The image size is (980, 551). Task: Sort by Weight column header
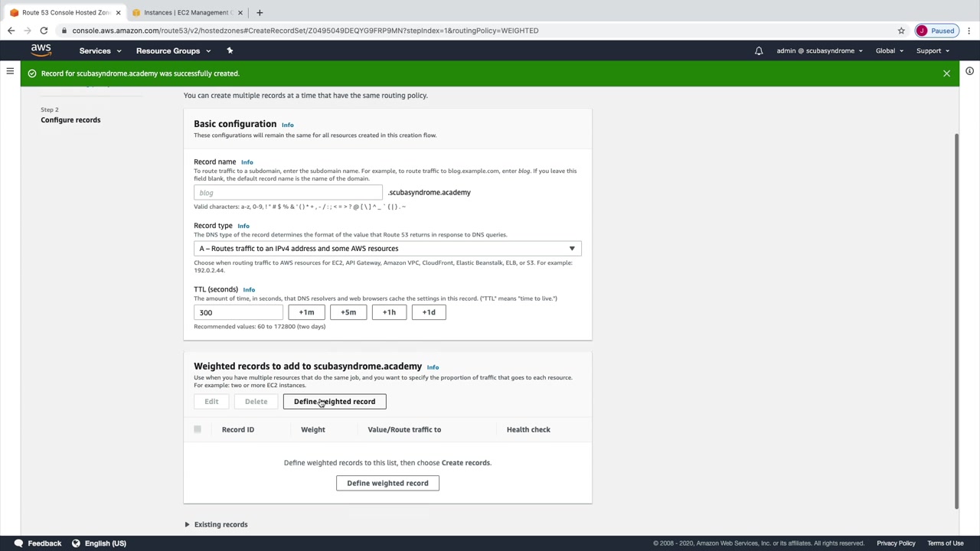click(313, 429)
